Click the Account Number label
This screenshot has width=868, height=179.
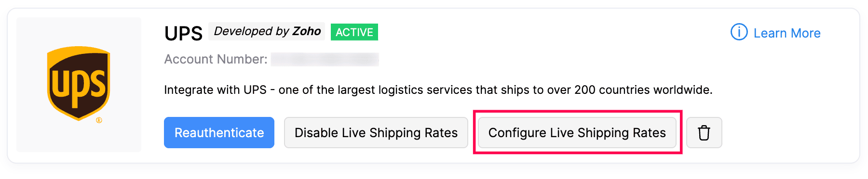coord(216,59)
